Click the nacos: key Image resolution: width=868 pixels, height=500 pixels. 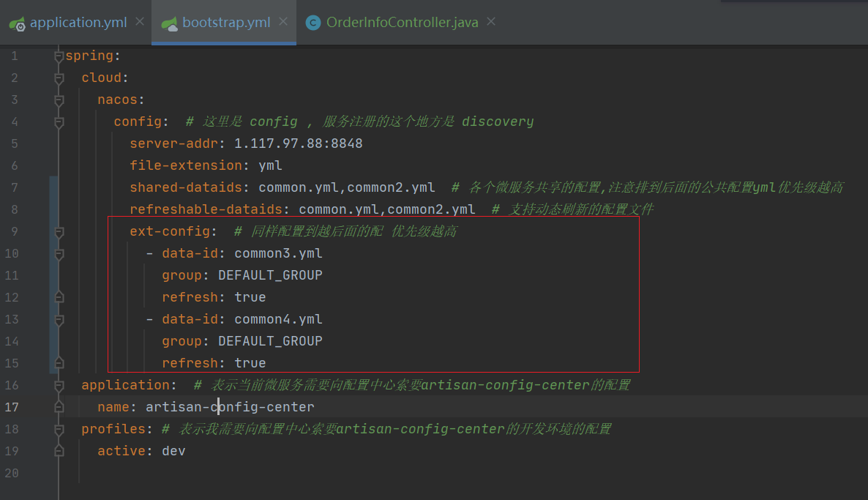(x=117, y=100)
